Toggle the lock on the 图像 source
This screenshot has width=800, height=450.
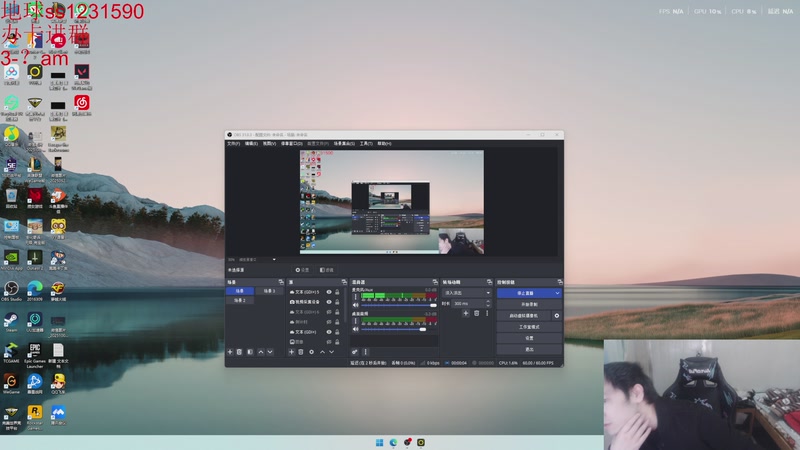pyautogui.click(x=337, y=342)
